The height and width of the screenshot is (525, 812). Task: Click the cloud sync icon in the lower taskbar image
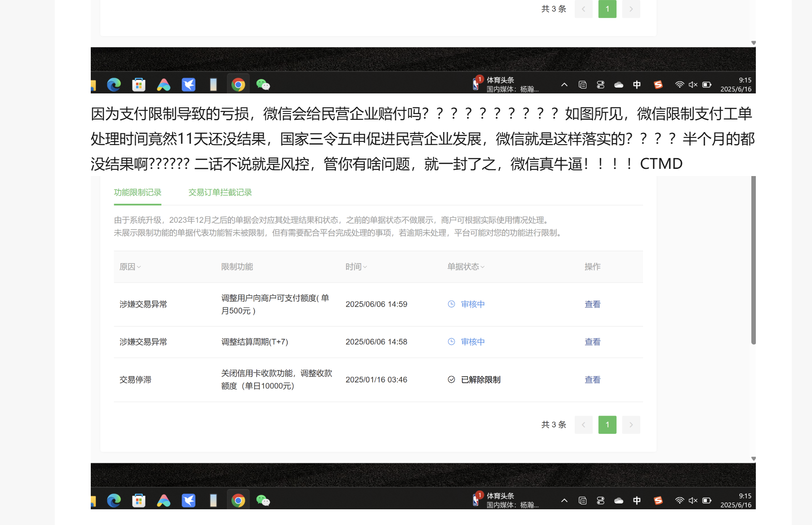[x=619, y=500]
